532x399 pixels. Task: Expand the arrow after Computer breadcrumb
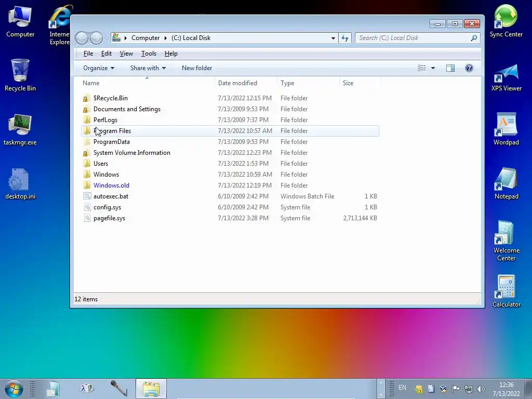[166, 38]
